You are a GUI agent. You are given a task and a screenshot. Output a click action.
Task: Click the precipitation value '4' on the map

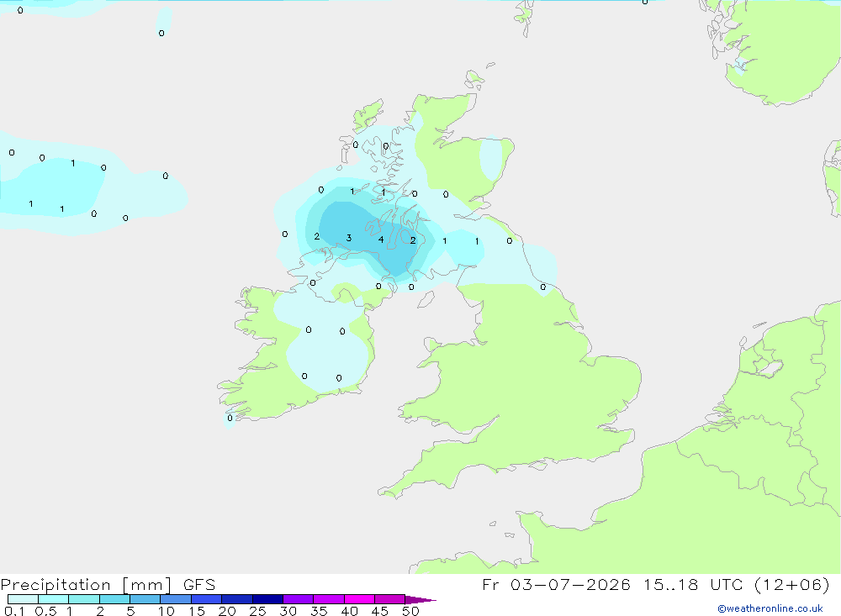tap(381, 240)
